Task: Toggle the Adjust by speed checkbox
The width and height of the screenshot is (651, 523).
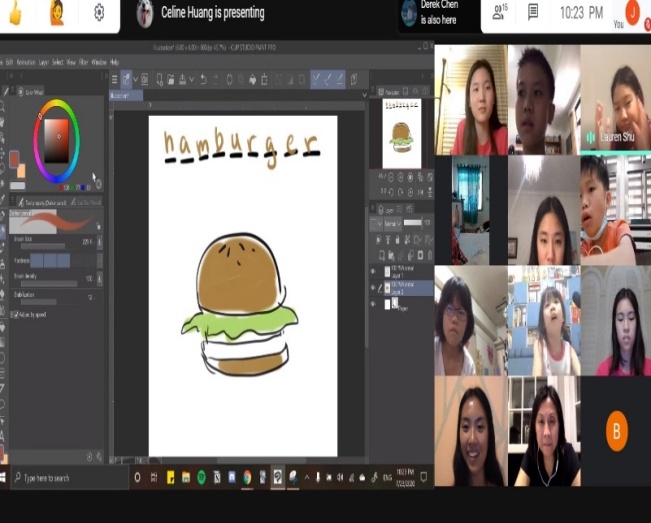Action: click(x=14, y=313)
